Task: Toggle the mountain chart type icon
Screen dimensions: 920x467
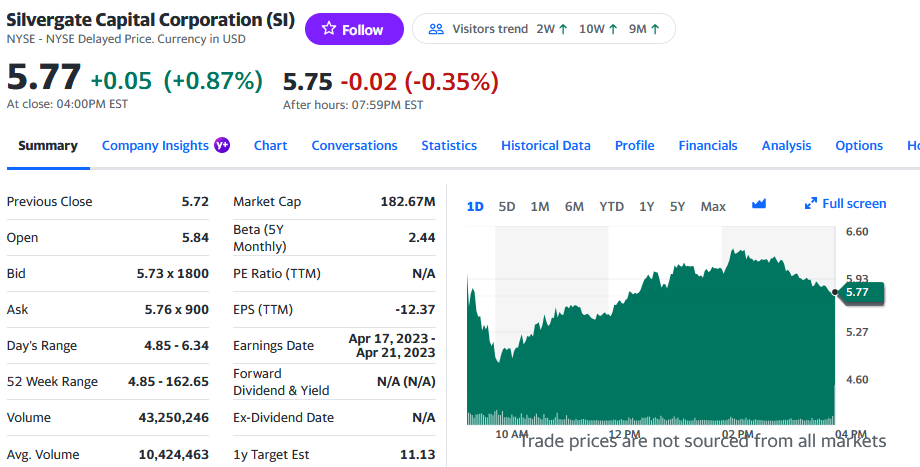Action: tap(759, 204)
